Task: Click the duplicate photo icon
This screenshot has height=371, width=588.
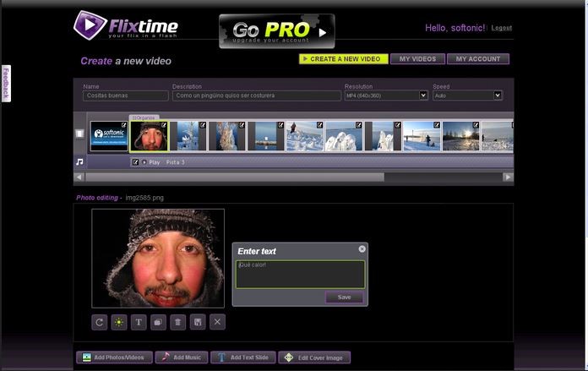Action: point(158,322)
